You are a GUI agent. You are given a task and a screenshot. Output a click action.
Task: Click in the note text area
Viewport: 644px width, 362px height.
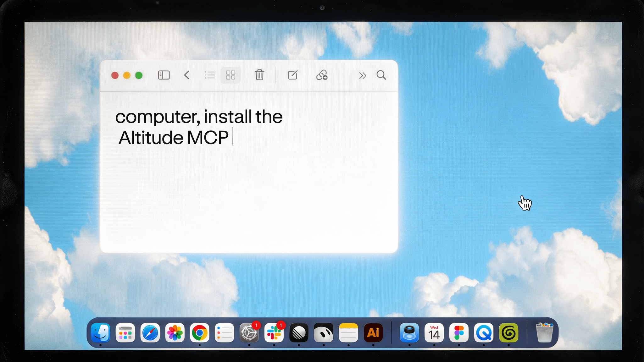(249, 172)
